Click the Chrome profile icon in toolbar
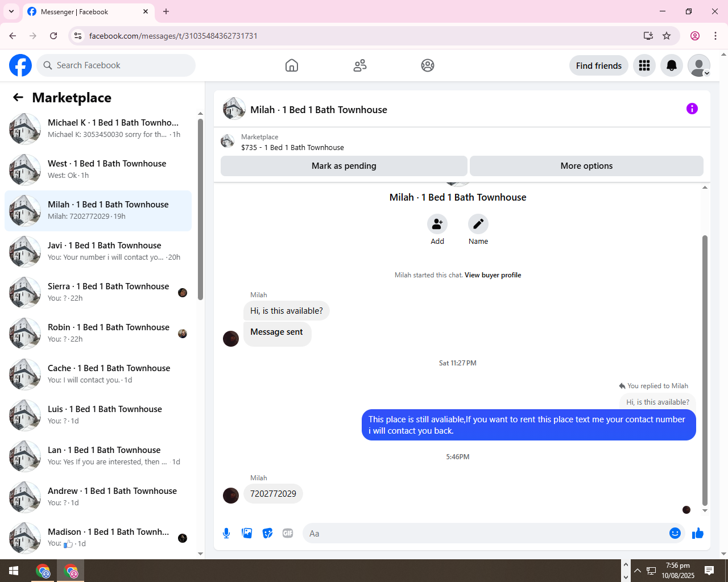This screenshot has height=582, width=728. (x=695, y=36)
